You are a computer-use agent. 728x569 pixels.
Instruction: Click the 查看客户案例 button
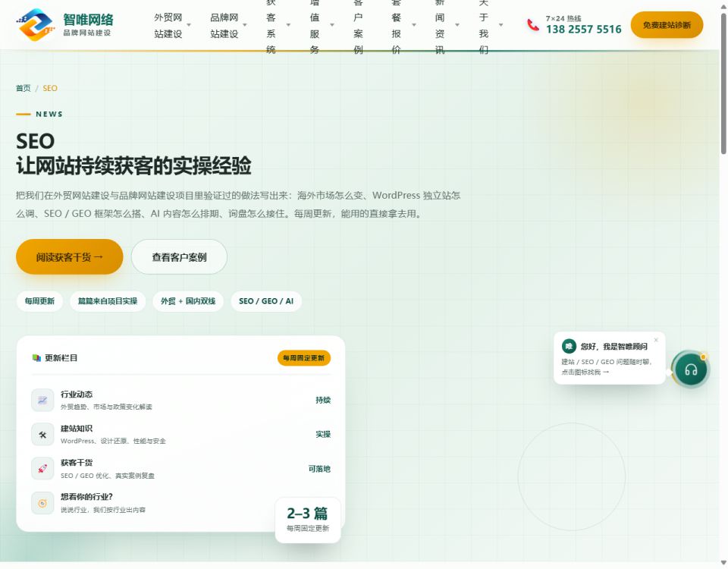[x=179, y=257]
